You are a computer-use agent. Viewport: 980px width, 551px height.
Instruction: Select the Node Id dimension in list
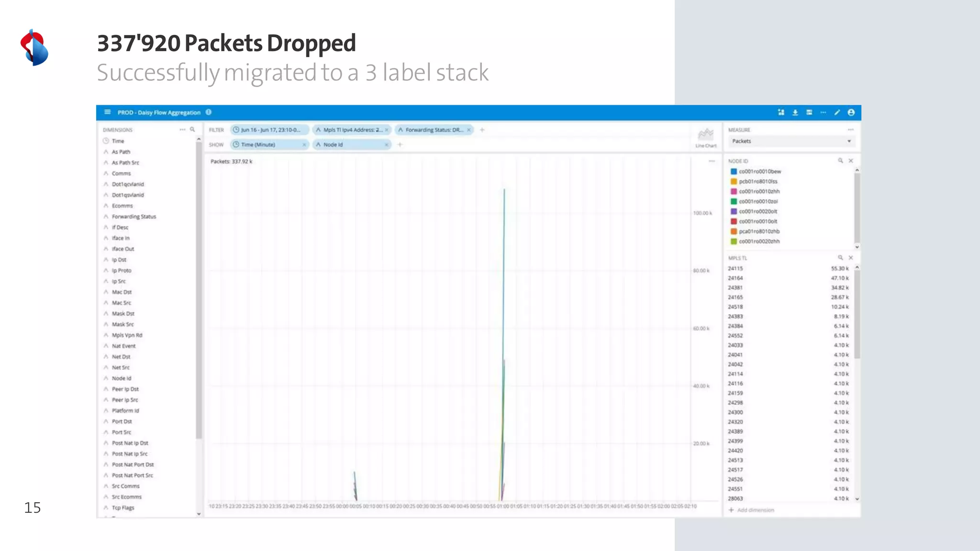[122, 378]
